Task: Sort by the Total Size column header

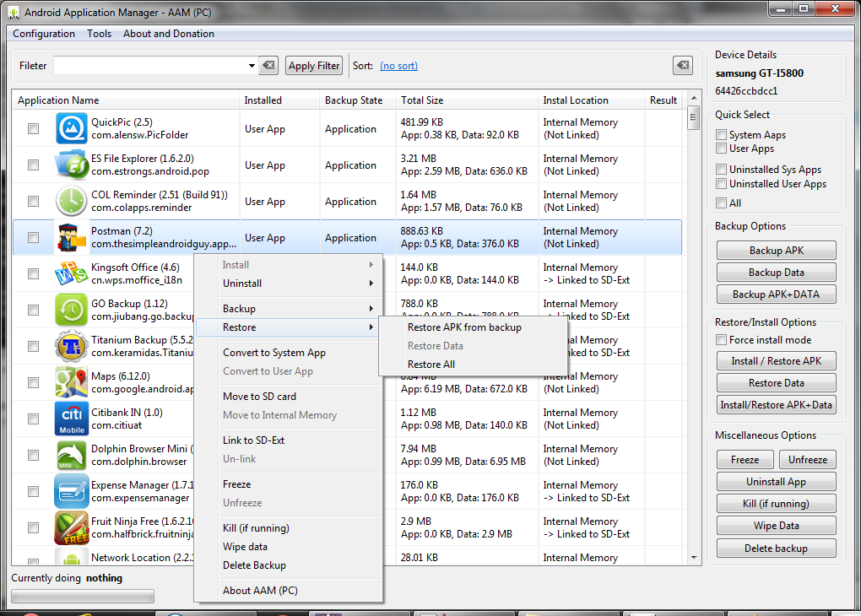Action: click(x=422, y=100)
